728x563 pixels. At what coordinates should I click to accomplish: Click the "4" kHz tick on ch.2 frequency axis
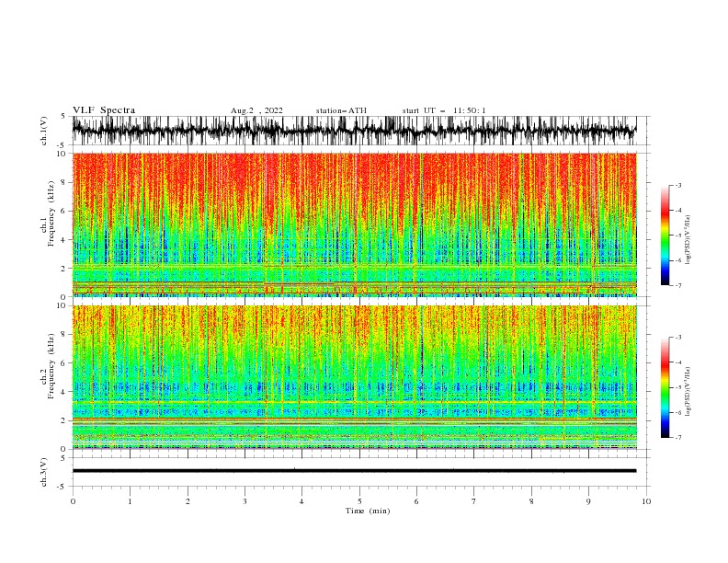tap(64, 392)
